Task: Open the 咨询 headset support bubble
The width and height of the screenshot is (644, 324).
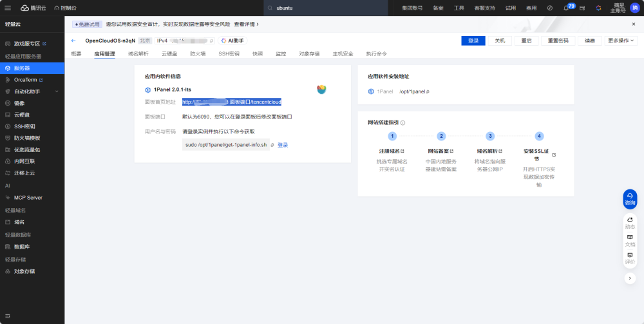Action: [x=630, y=199]
